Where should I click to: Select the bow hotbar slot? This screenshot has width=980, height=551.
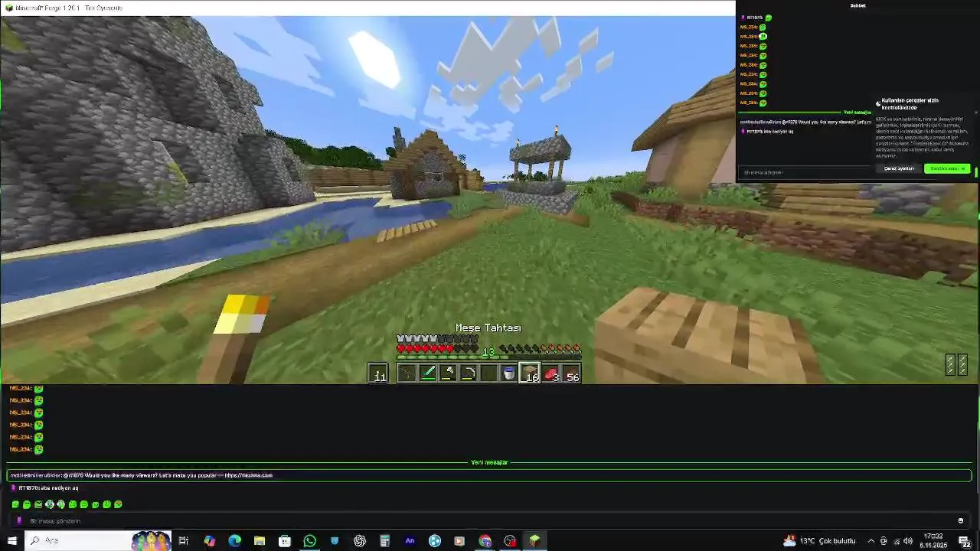pos(469,373)
